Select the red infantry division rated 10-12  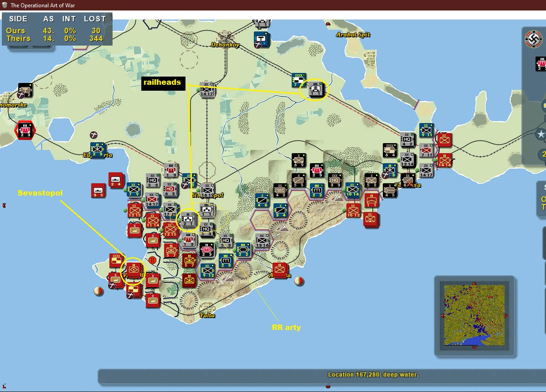point(353,210)
